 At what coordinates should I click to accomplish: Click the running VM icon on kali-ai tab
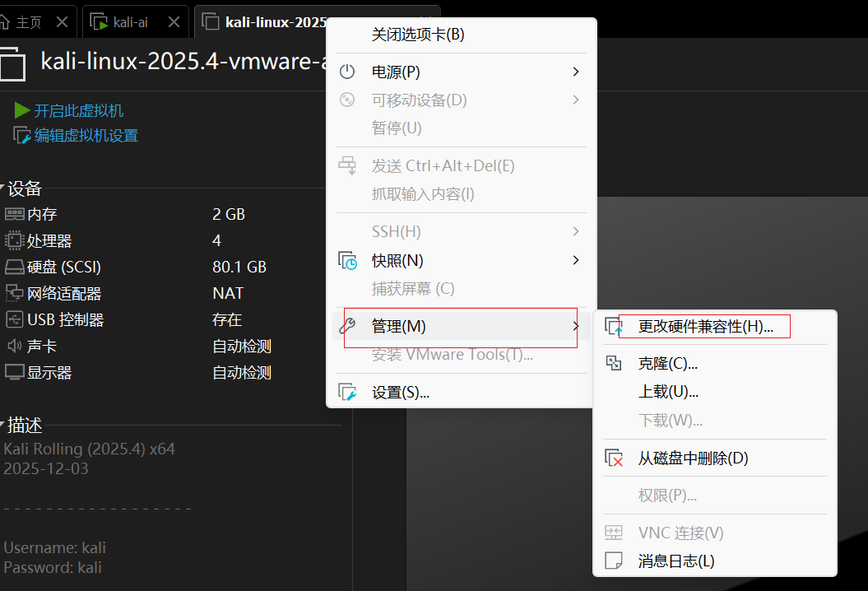99,22
